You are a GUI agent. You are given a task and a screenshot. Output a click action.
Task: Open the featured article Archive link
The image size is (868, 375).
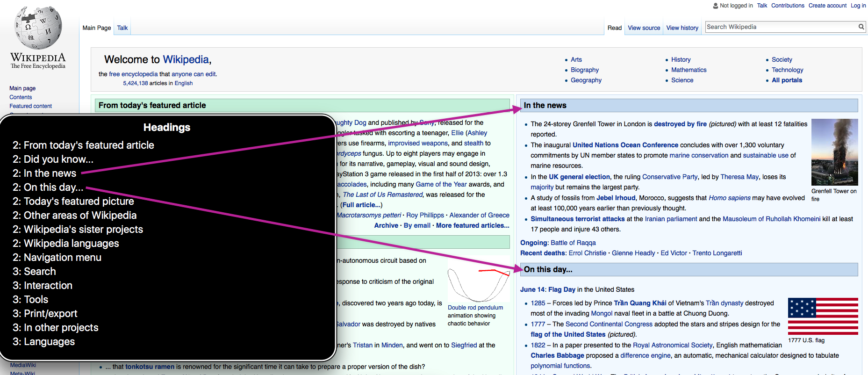(x=386, y=226)
